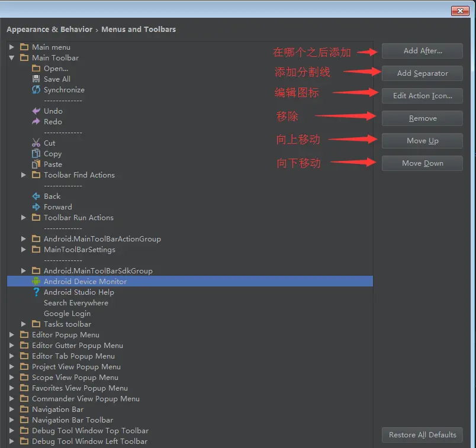Click Appearance & Behavior breadcrumb text
Image resolution: width=476 pixels, height=448 pixels.
tap(50, 30)
